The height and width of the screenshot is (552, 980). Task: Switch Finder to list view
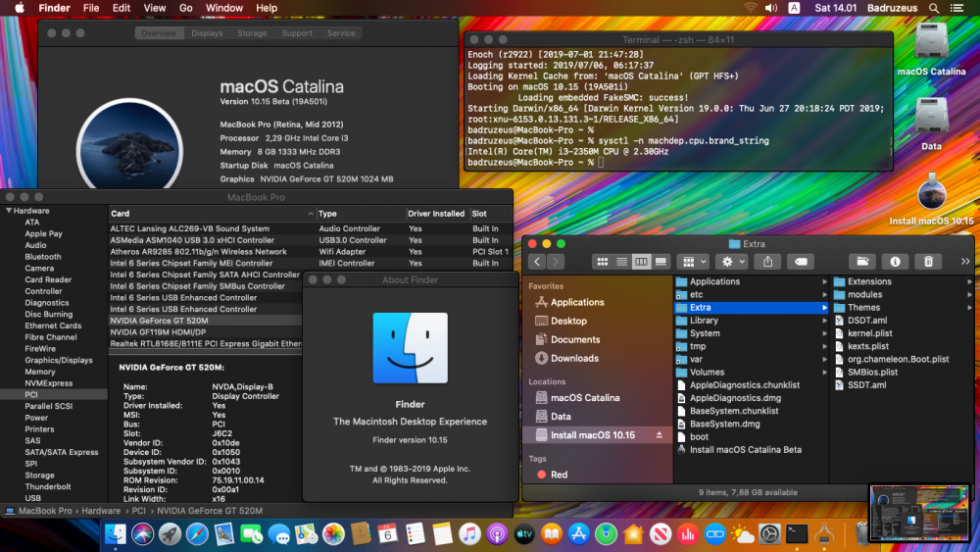[x=622, y=262]
